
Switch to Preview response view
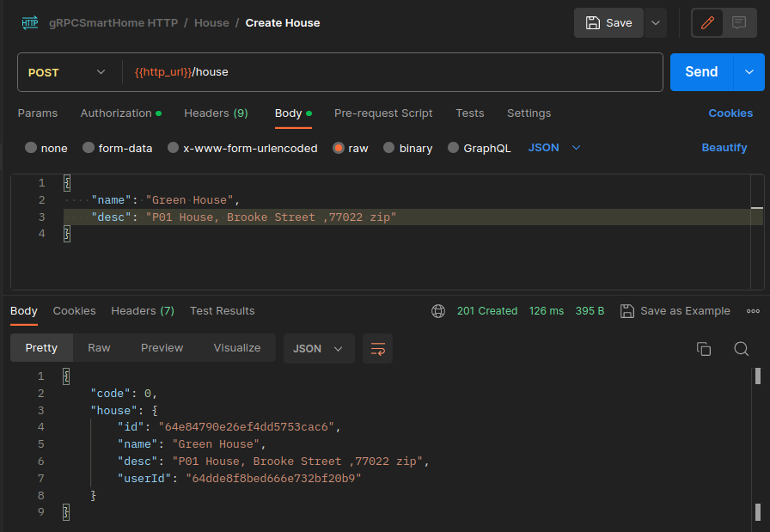tap(162, 348)
